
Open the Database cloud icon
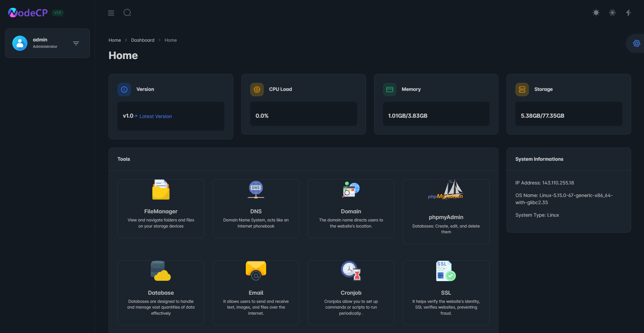(x=161, y=271)
